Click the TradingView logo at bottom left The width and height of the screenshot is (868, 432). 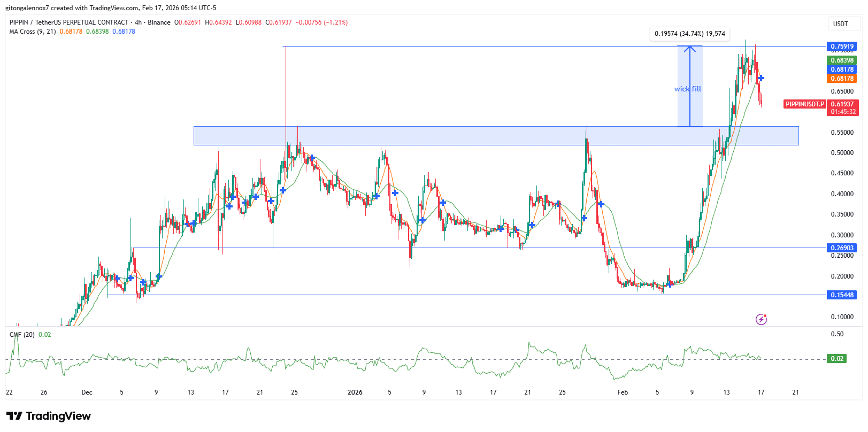[x=49, y=416]
